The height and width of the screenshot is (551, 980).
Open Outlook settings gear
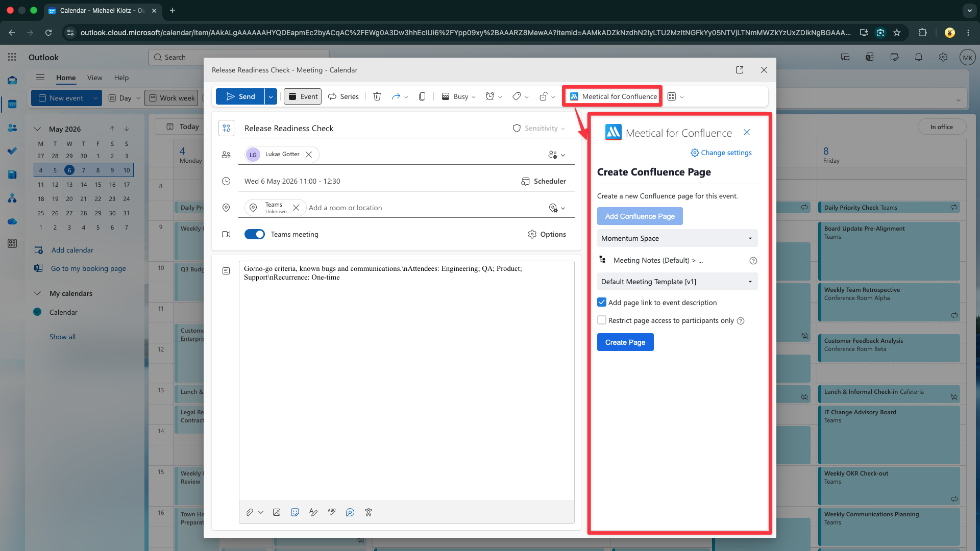pos(943,57)
